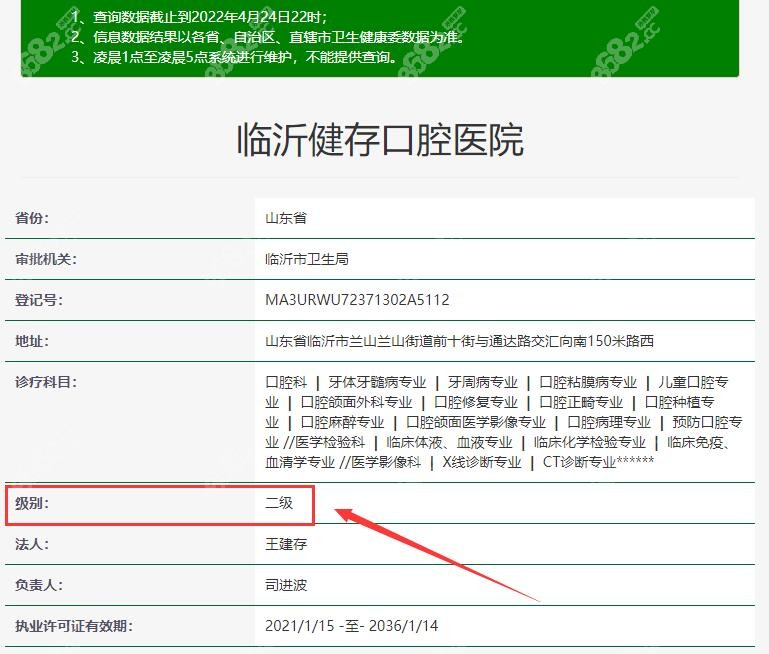Click the 牙体牙髓病专业 entry
Viewport: 769px width, 654px height.
[377, 382]
